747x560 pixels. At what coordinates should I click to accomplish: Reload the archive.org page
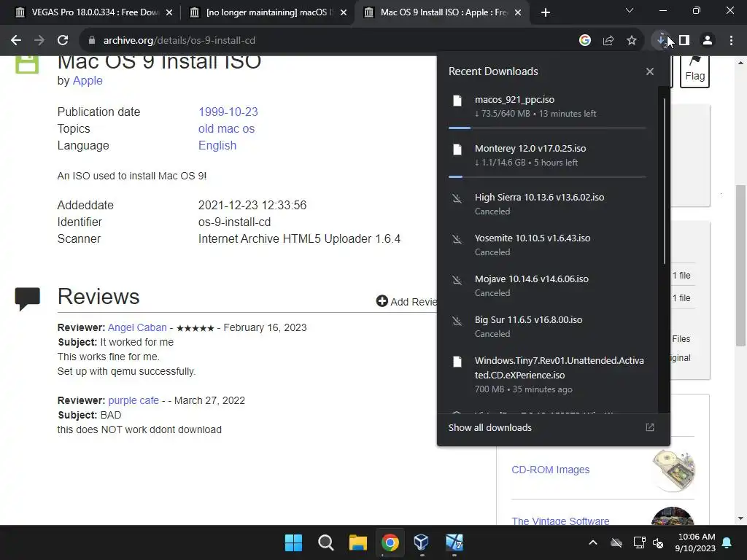pyautogui.click(x=63, y=41)
